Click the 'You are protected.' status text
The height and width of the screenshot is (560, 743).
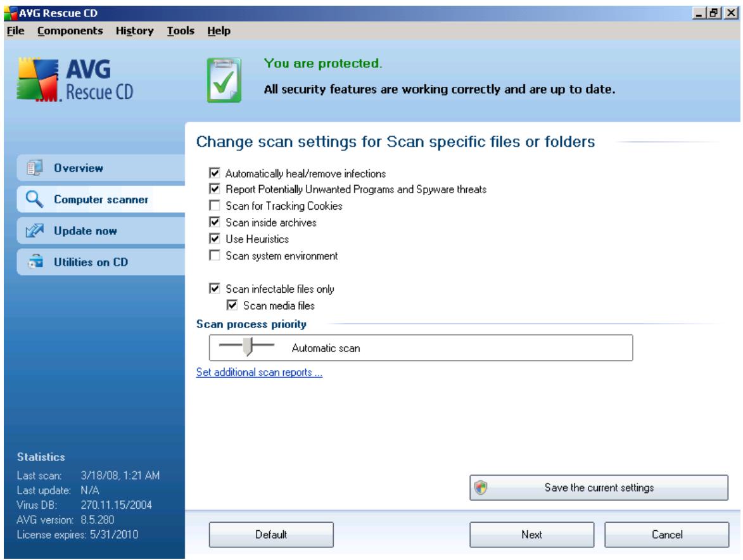pos(323,63)
